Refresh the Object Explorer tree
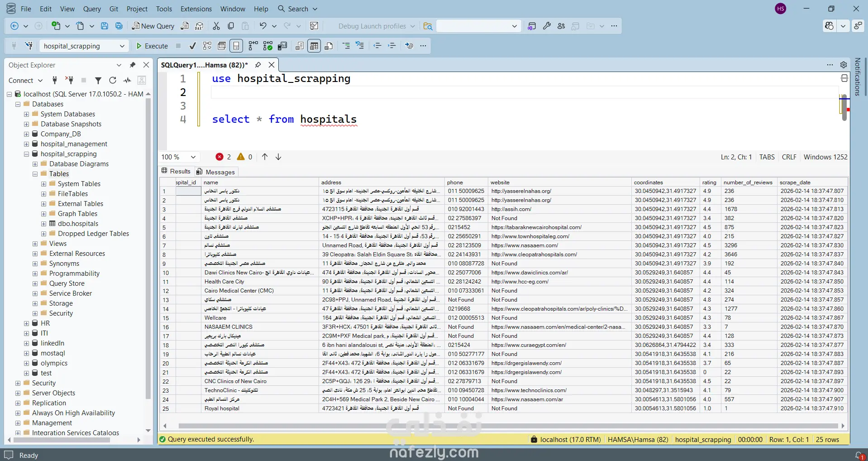Viewport: 868px width, 461px height. point(113,81)
